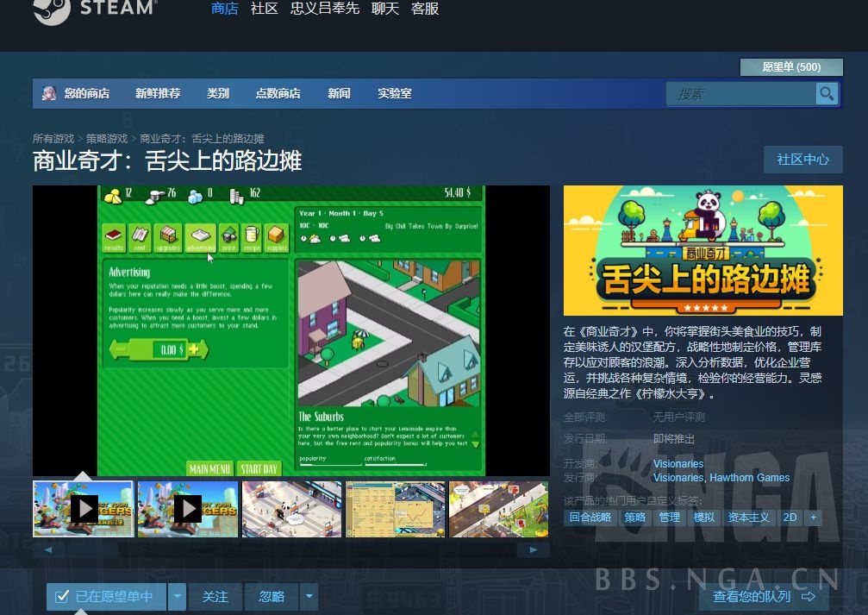Toggle 已在愿望单中 wishlist checkbox
This screenshot has width=868, height=615.
[x=62, y=596]
